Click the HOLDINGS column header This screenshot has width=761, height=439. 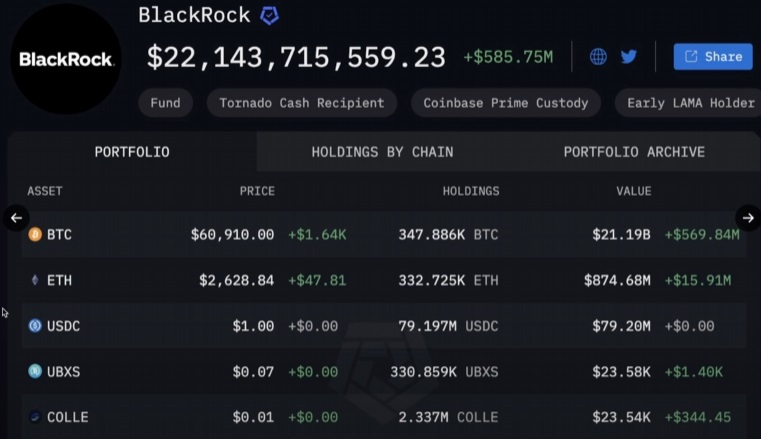pyautogui.click(x=471, y=191)
